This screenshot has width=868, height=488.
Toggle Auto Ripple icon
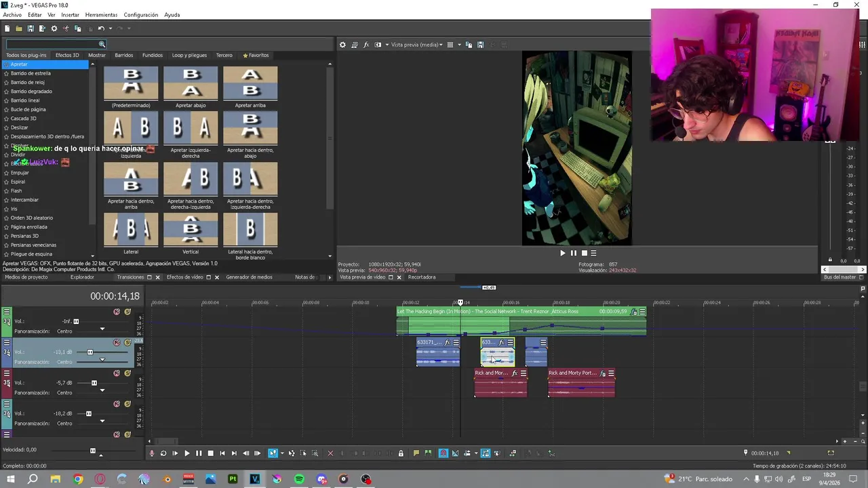pyautogui.click(x=467, y=453)
